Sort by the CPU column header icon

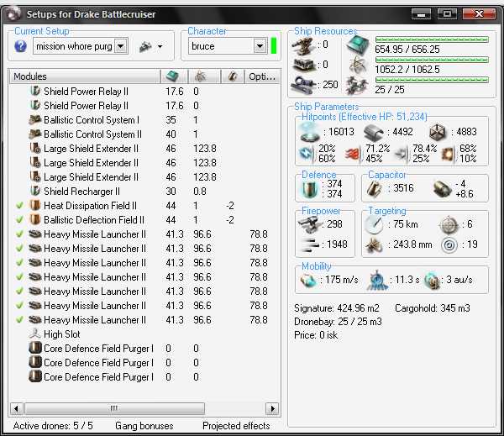(x=172, y=76)
